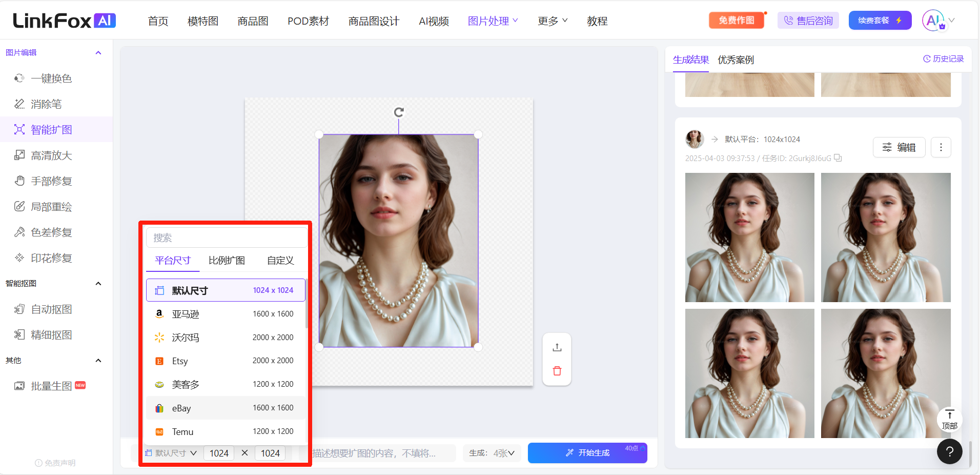980x475 pixels.
Task: Open the 色差修复 color difference repair tool
Action: pyautogui.click(x=51, y=232)
